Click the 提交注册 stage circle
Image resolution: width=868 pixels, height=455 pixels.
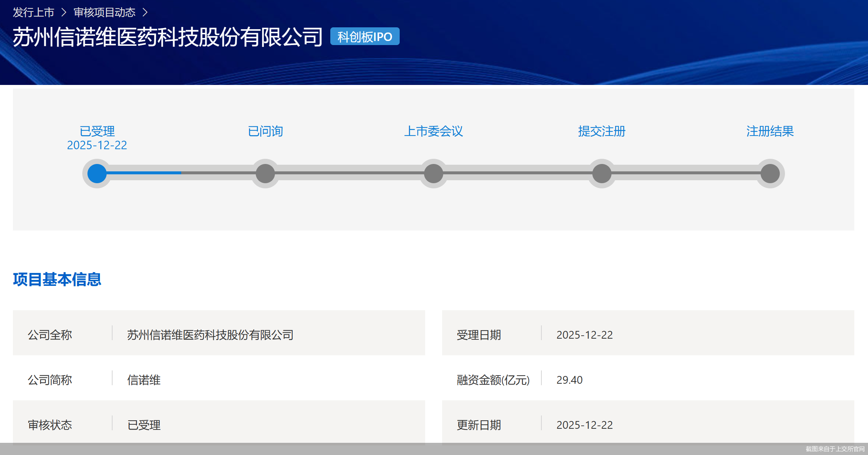pyautogui.click(x=602, y=173)
